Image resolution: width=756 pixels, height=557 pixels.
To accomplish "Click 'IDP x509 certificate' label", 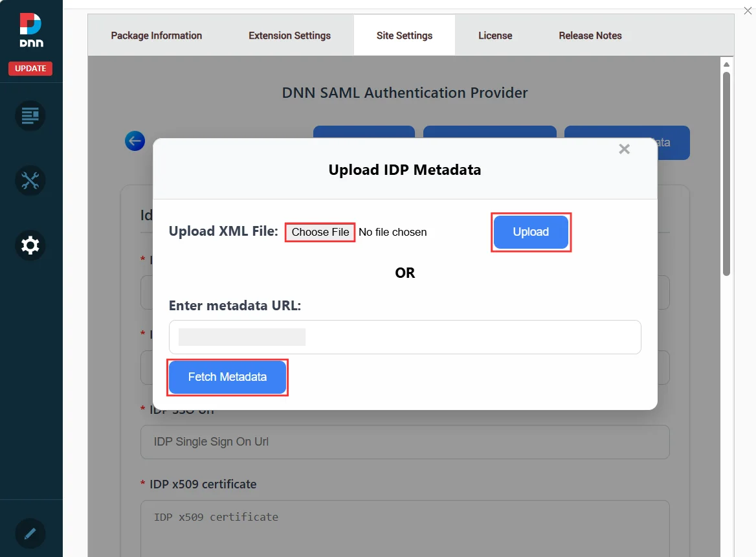I will point(203,484).
